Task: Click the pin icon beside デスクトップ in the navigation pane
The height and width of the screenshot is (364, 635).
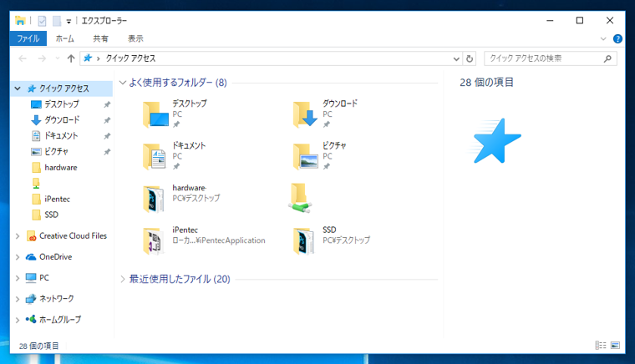Action: pyautogui.click(x=107, y=104)
